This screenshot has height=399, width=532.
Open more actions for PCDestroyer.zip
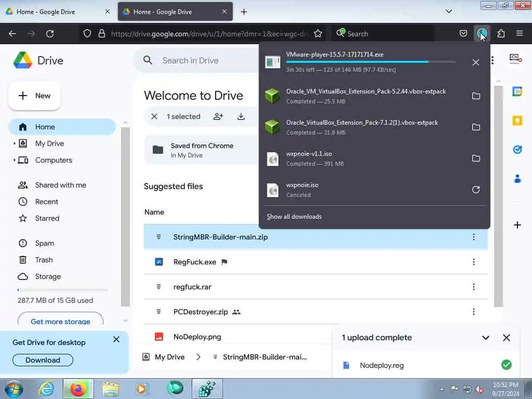click(x=474, y=312)
